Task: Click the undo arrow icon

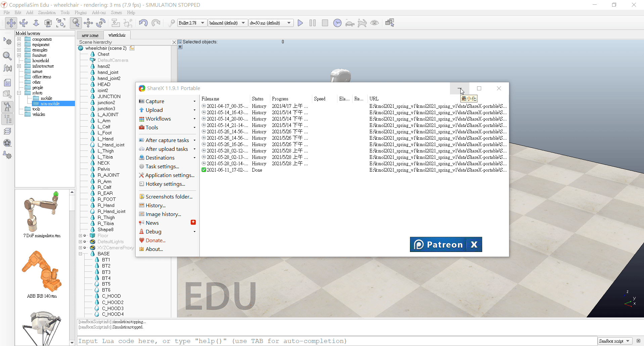Action: (x=143, y=23)
